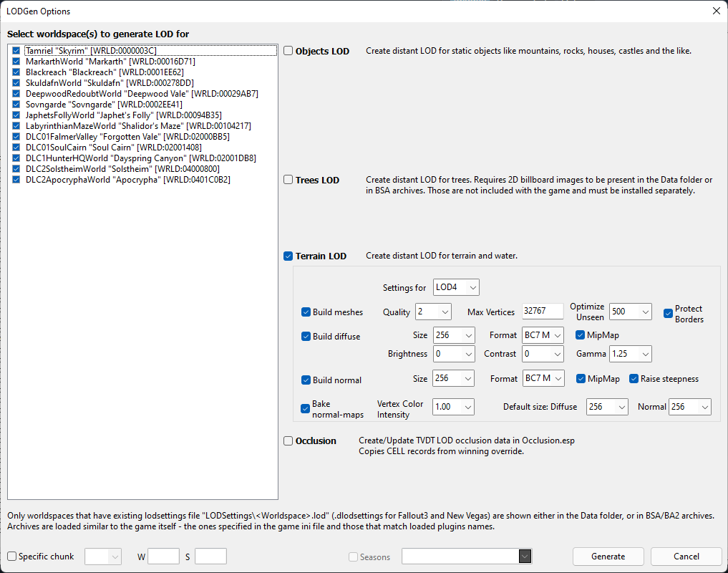
Task: Open Vertex Color Intensity dropdown
Action: click(453, 407)
